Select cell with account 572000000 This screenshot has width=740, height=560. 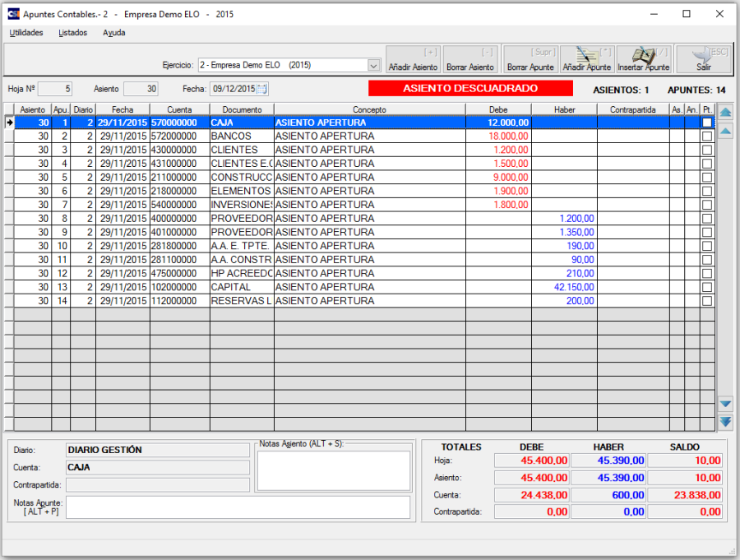point(179,137)
